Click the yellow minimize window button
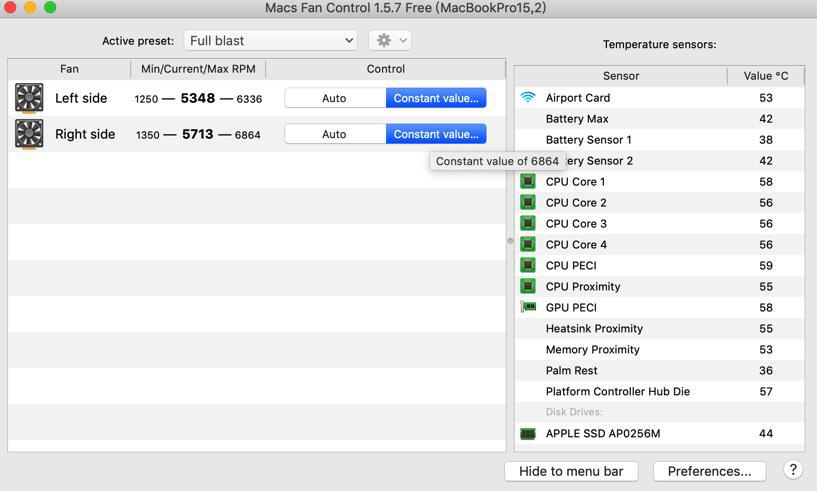817x491 pixels. coord(30,7)
